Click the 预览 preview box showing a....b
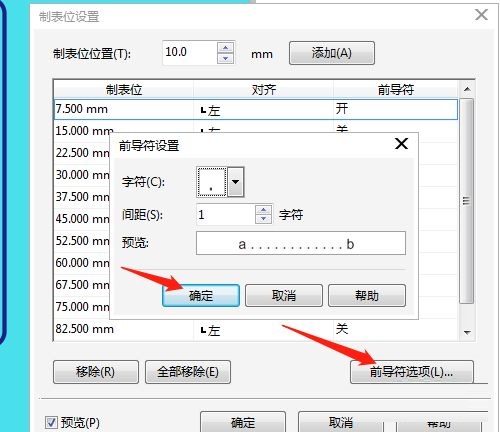Screen dimensions: 500x432 coord(301,243)
